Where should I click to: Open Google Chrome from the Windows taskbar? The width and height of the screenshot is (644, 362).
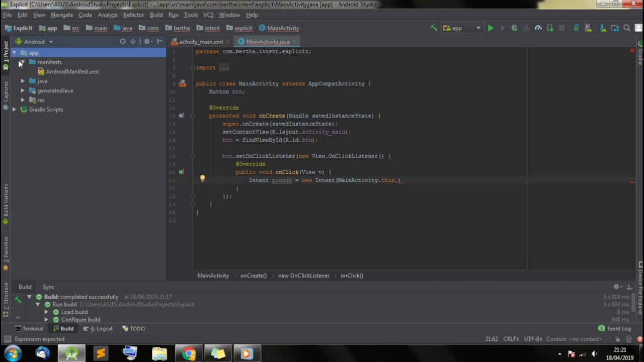pos(189,354)
